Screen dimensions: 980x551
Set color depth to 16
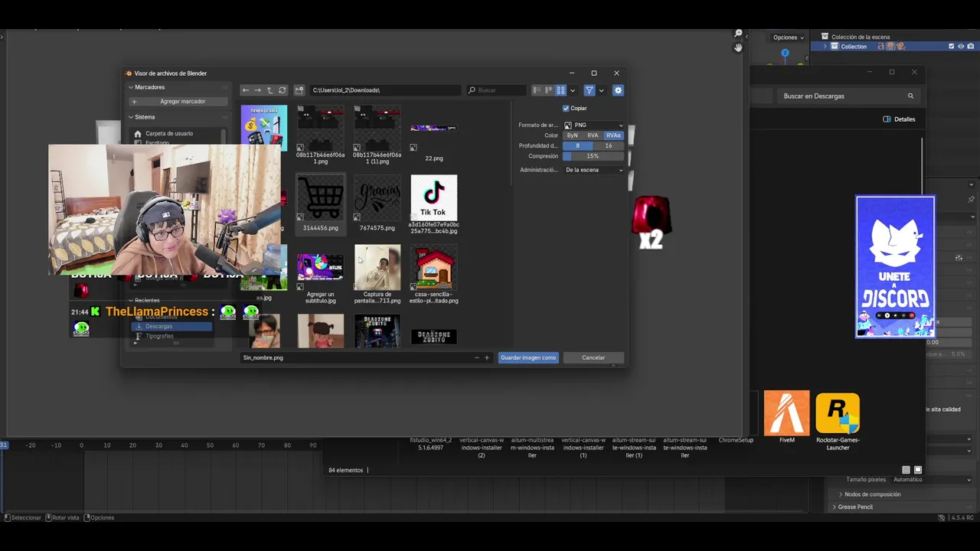609,145
